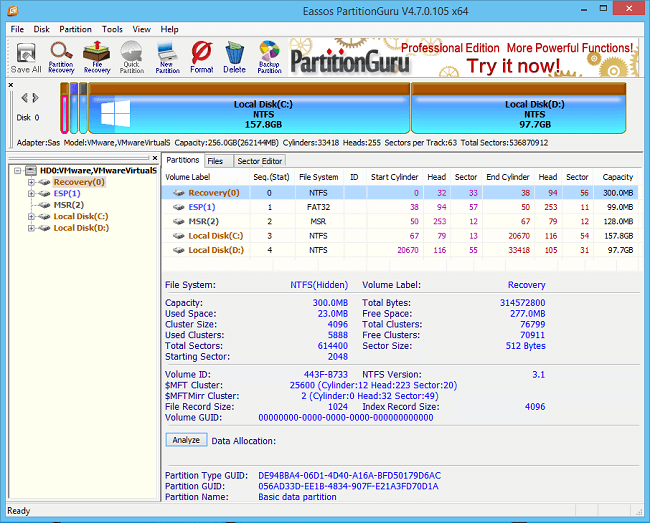The width and height of the screenshot is (650, 523).
Task: Select the ESP partition bar in disk map
Action: [x=74, y=109]
